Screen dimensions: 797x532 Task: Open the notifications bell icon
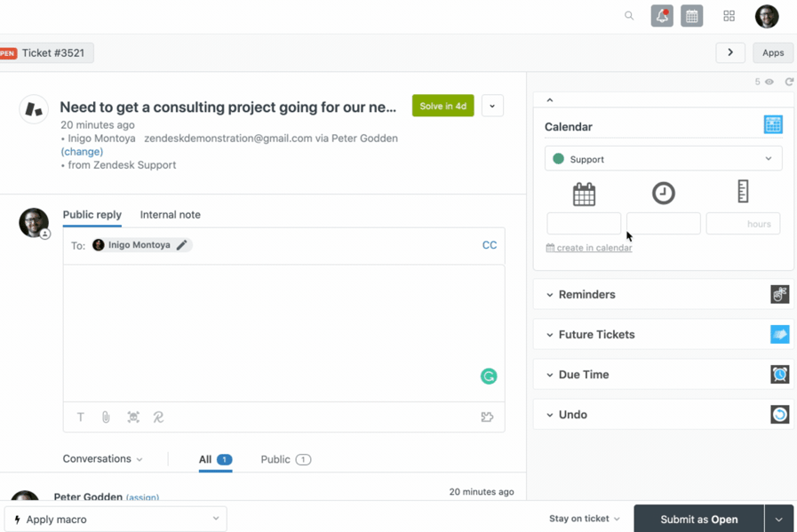[661, 15]
